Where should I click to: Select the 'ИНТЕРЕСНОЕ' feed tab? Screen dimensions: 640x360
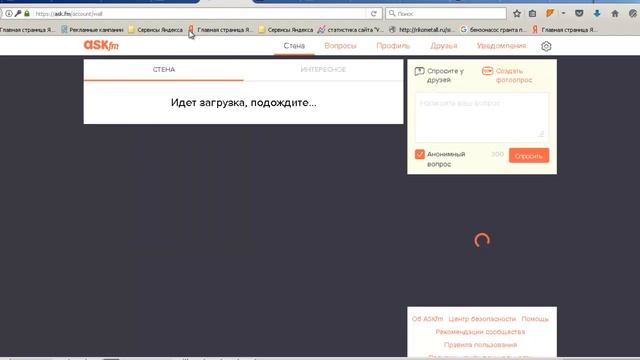click(x=323, y=70)
